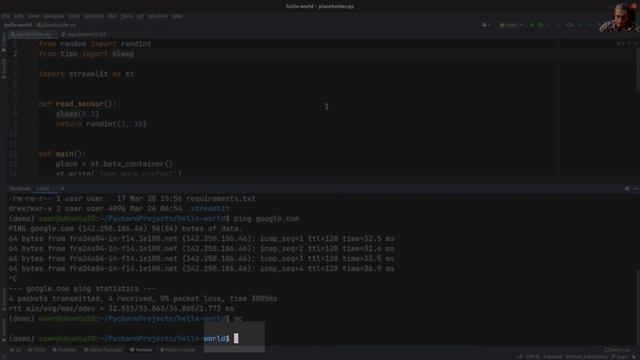Open the Python Packages tool window
Screen dimensions: 640x360
coord(103,350)
